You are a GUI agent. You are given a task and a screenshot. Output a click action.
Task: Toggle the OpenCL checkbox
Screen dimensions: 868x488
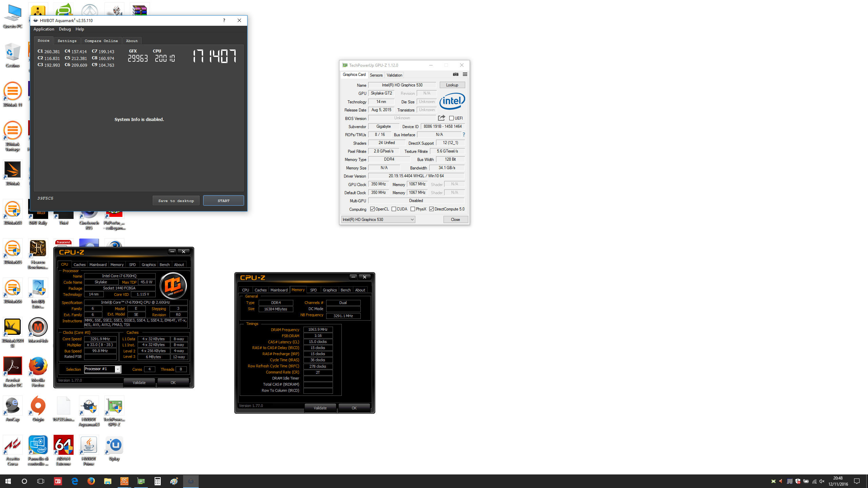(372, 209)
